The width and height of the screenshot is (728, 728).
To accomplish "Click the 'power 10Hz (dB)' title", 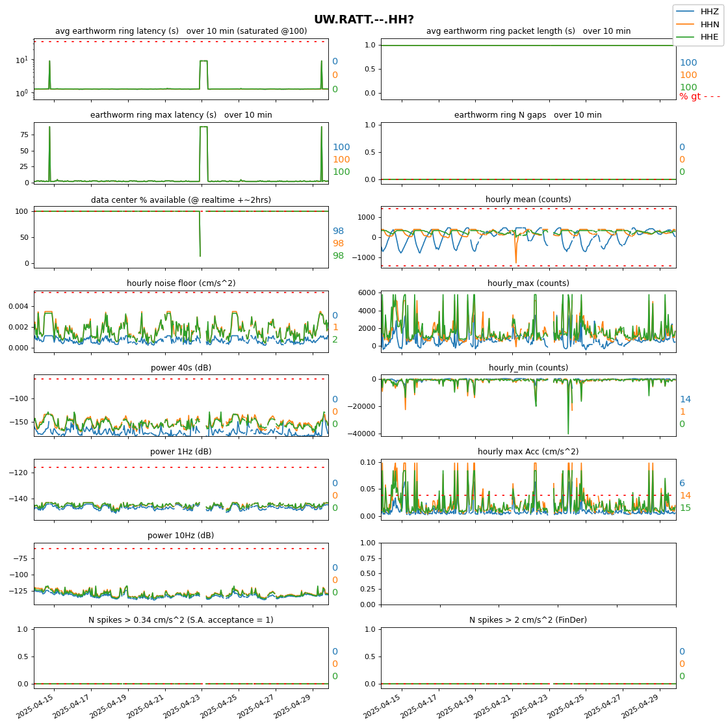I will click(x=181, y=536).
